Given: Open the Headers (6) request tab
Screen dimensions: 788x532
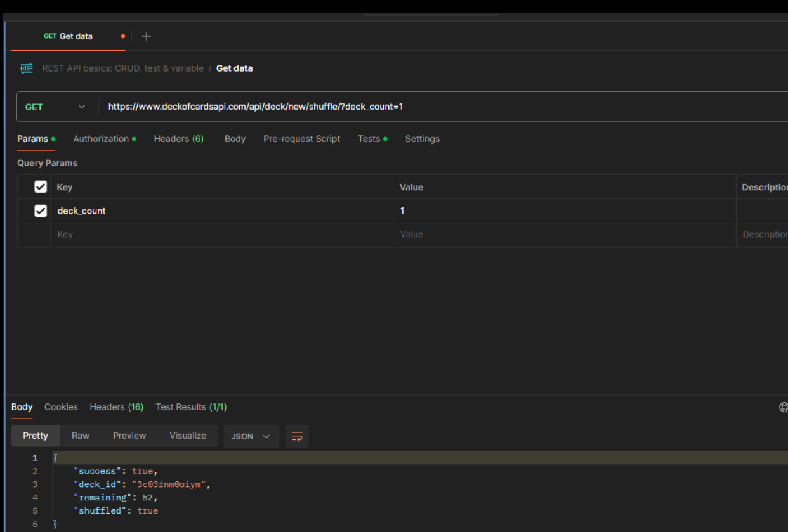Looking at the screenshot, I should (179, 139).
